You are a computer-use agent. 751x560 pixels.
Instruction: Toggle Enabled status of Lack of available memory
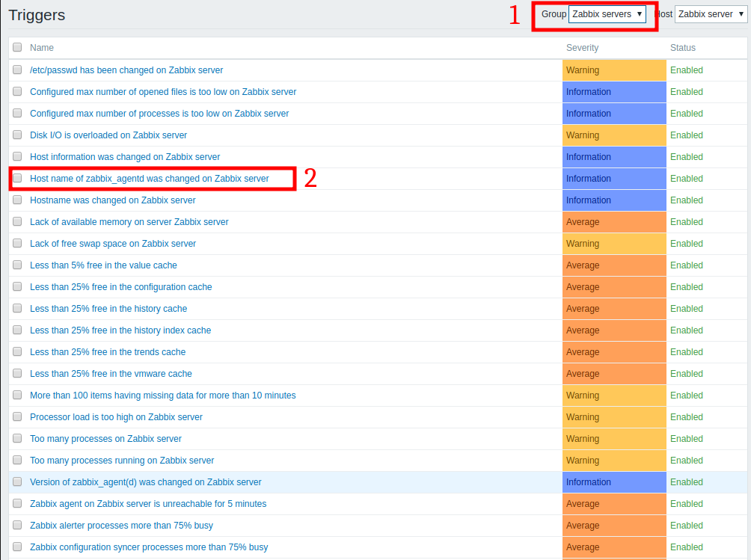(687, 221)
